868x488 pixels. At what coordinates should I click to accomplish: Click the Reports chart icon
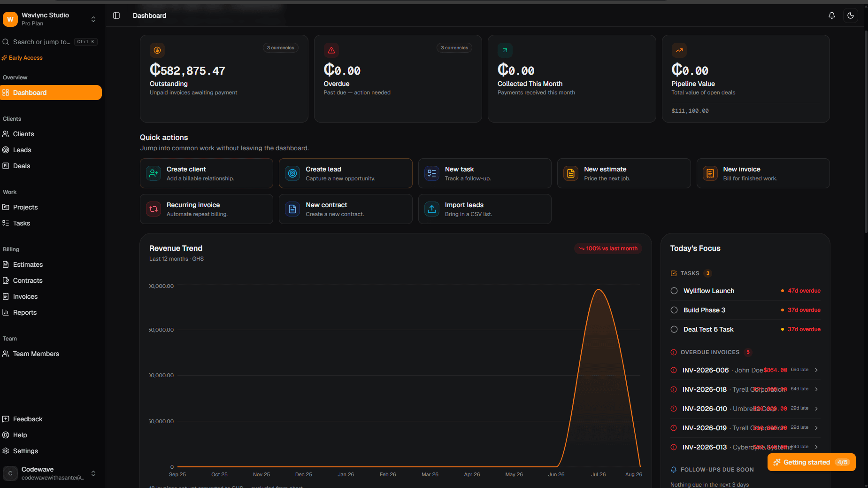[6, 312]
